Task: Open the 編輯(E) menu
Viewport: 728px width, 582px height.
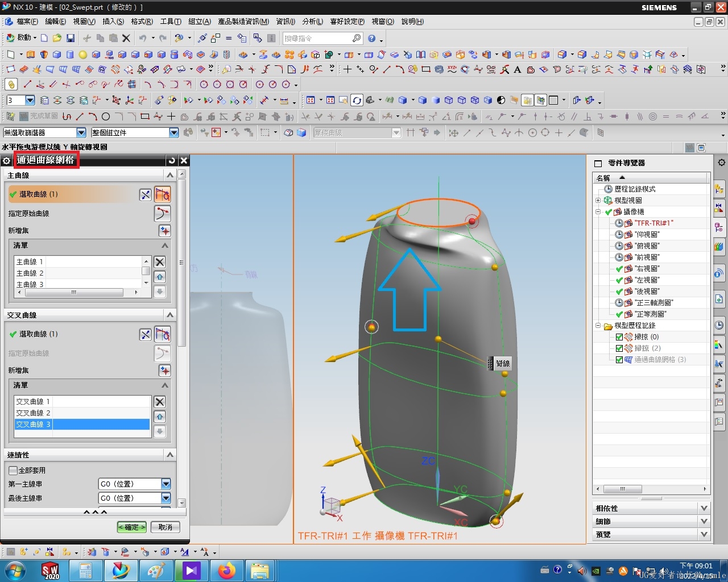Action: tap(56, 22)
